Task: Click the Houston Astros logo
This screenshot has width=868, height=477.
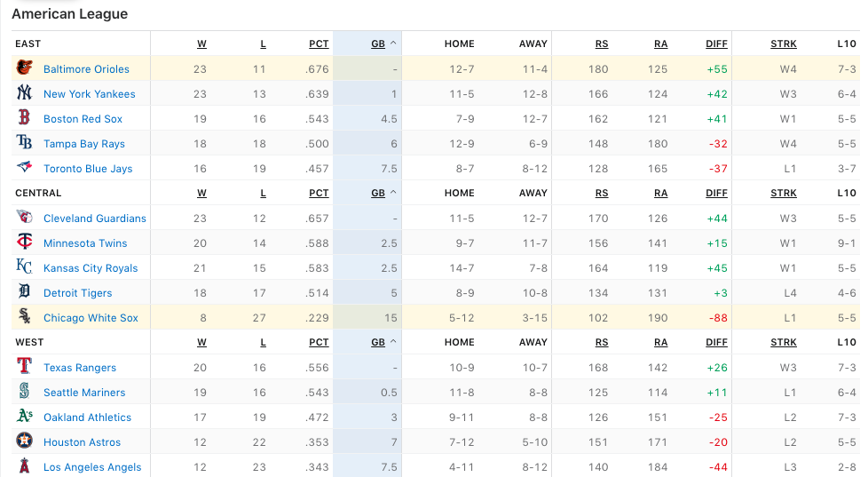Action: [x=24, y=441]
